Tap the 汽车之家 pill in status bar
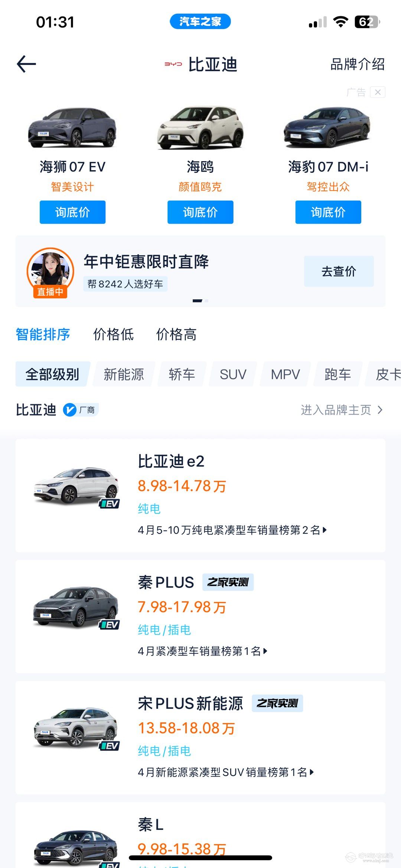This screenshot has height=868, width=401. pyautogui.click(x=200, y=22)
